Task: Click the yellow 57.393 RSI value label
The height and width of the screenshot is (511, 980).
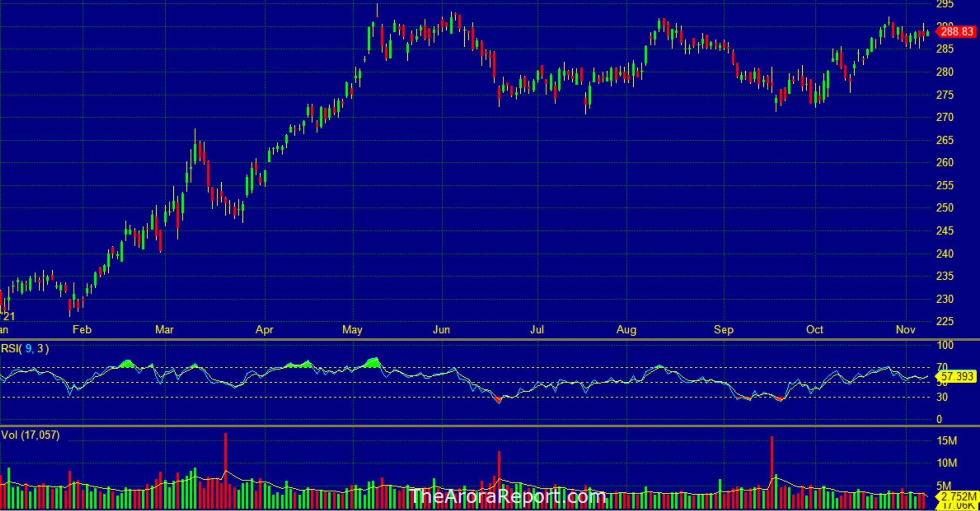Action: pos(956,376)
